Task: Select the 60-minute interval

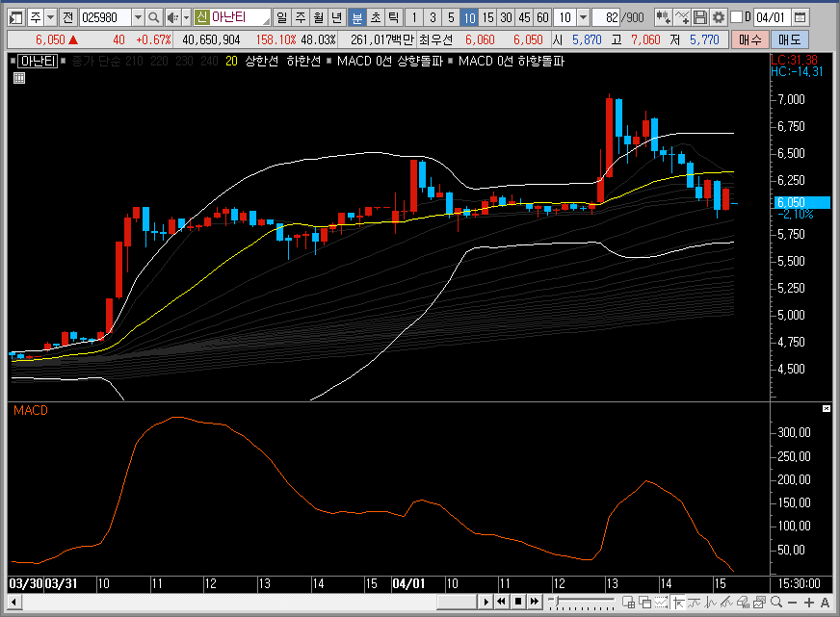Action: (x=542, y=17)
